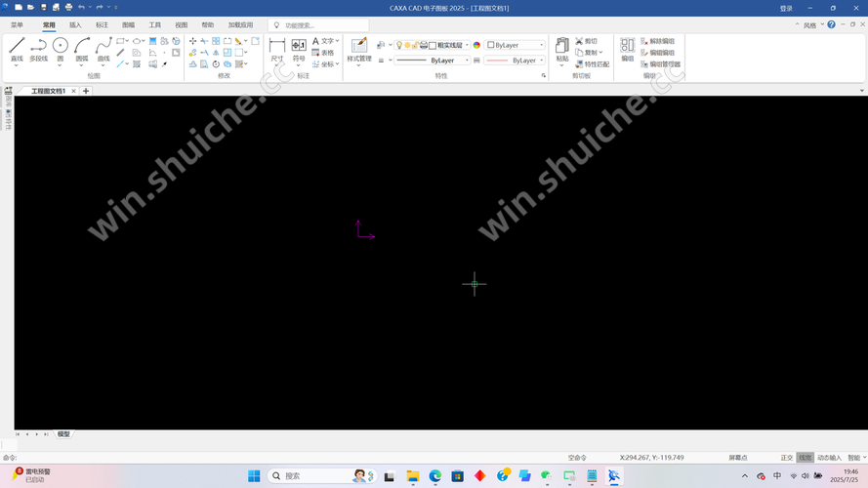Select the 曲线 (Spline curve) tool
This screenshot has height=488, width=868.
[x=103, y=49]
